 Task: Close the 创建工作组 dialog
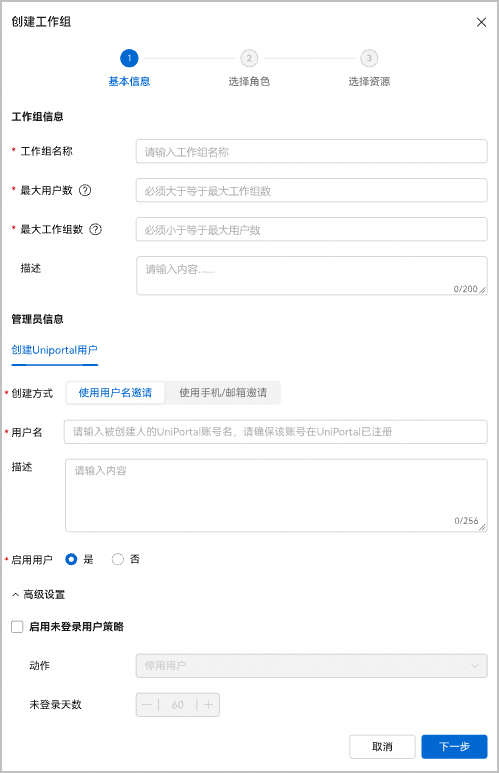point(481,22)
